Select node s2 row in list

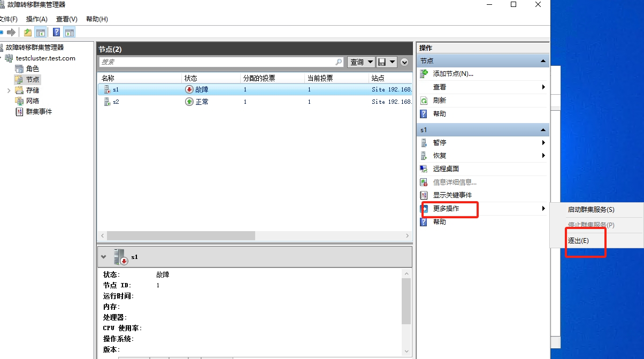pyautogui.click(x=255, y=102)
